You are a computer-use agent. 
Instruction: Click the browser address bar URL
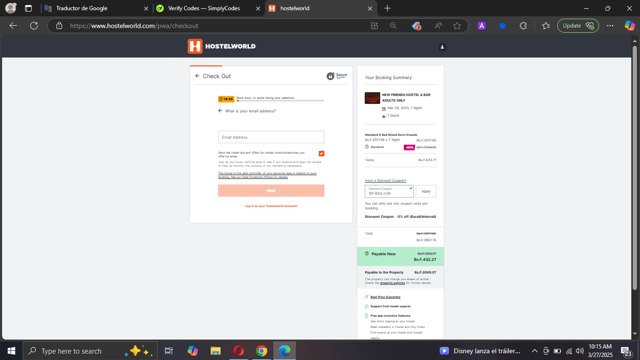click(134, 26)
